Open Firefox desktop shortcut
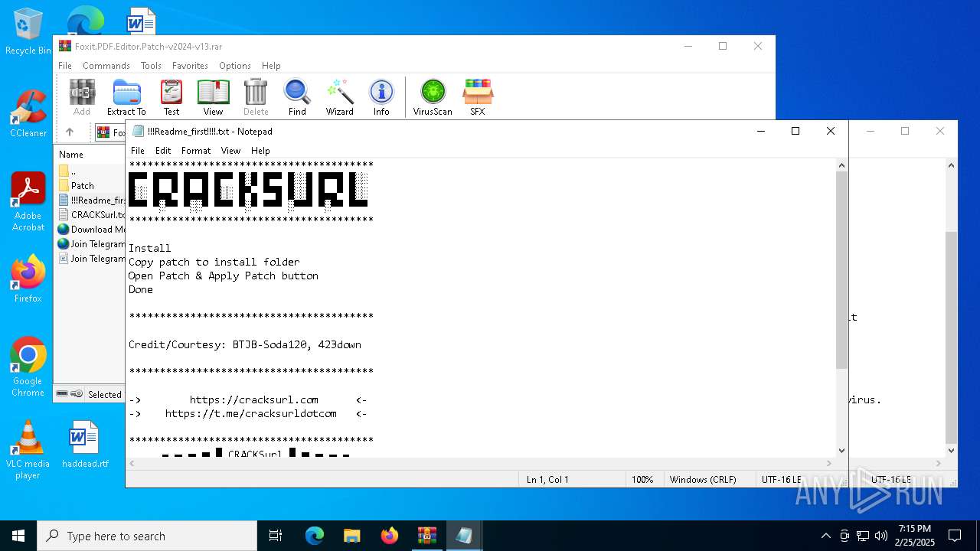980x551 pixels. pyautogui.click(x=28, y=279)
